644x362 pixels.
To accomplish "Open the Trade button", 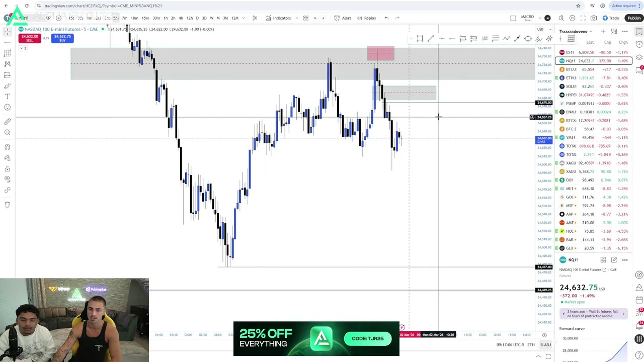I will (611, 18).
